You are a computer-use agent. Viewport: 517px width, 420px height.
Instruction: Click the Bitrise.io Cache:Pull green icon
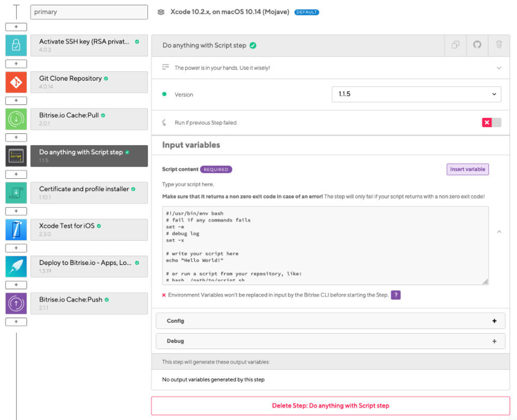coord(16,119)
